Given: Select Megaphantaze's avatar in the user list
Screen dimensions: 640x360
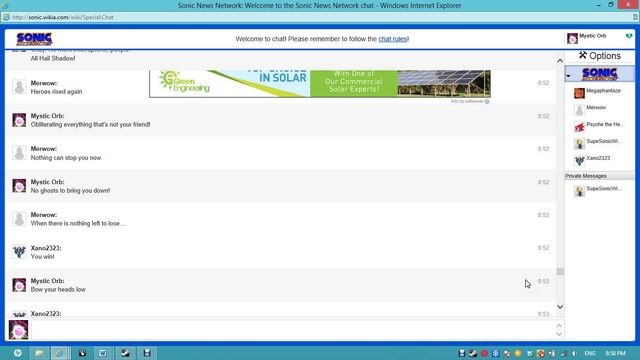Looking at the screenshot, I should (579, 93).
